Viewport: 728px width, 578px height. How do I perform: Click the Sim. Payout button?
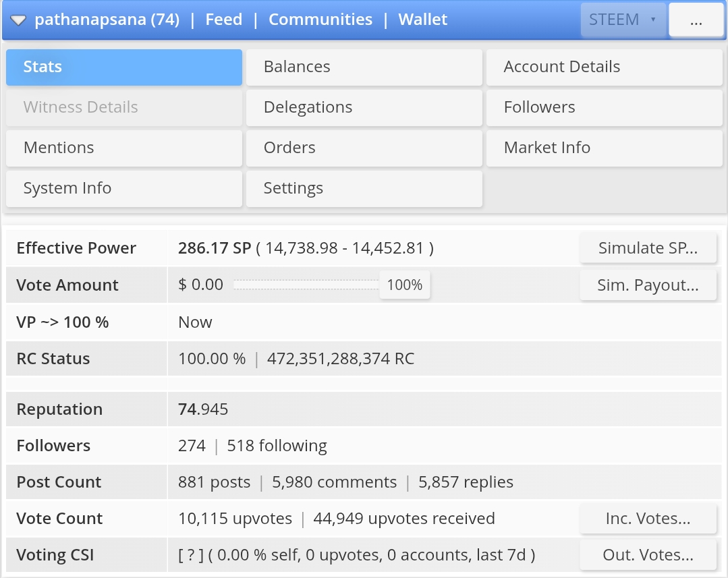click(648, 285)
